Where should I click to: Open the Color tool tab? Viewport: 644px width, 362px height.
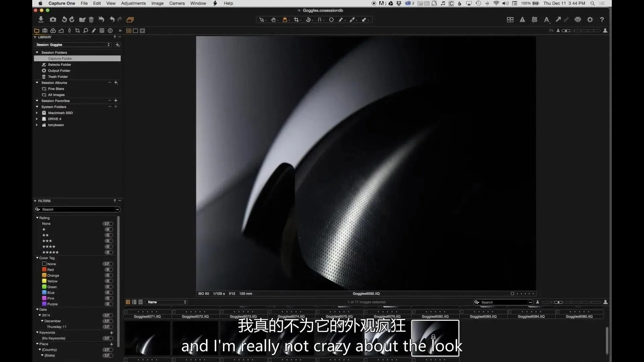[x=53, y=31]
